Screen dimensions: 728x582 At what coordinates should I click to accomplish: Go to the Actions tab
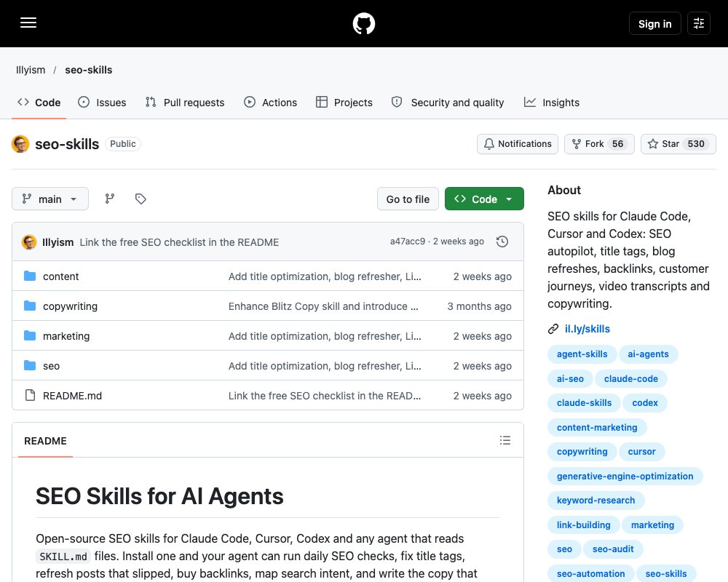click(270, 103)
